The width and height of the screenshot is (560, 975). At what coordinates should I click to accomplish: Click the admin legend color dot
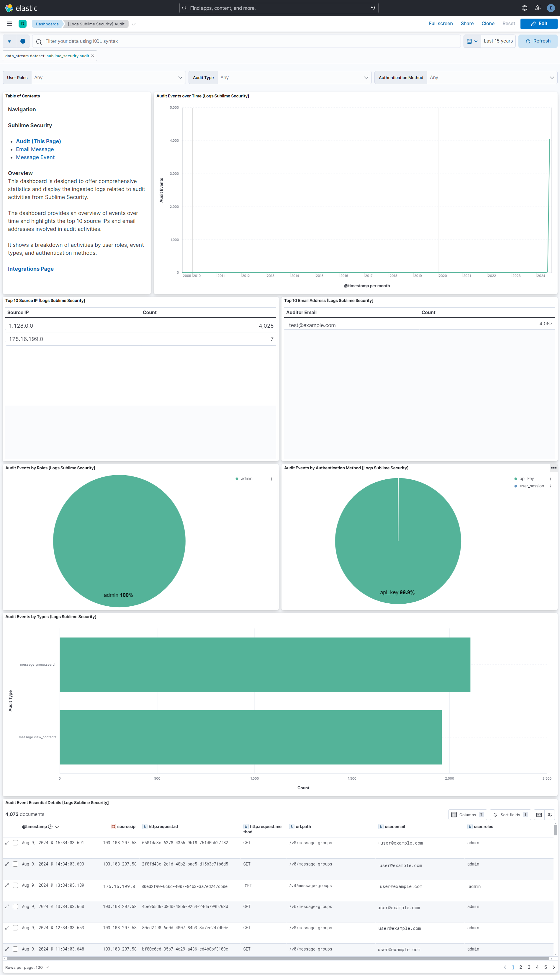click(x=237, y=479)
